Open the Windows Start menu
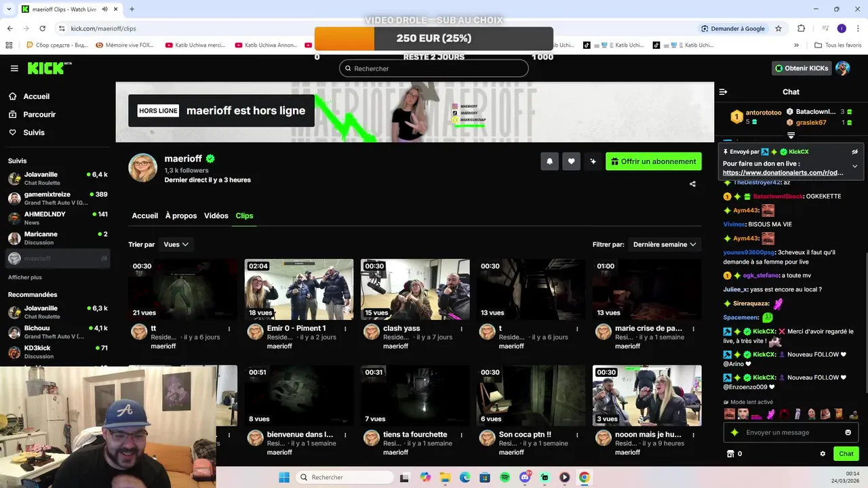 (x=284, y=477)
